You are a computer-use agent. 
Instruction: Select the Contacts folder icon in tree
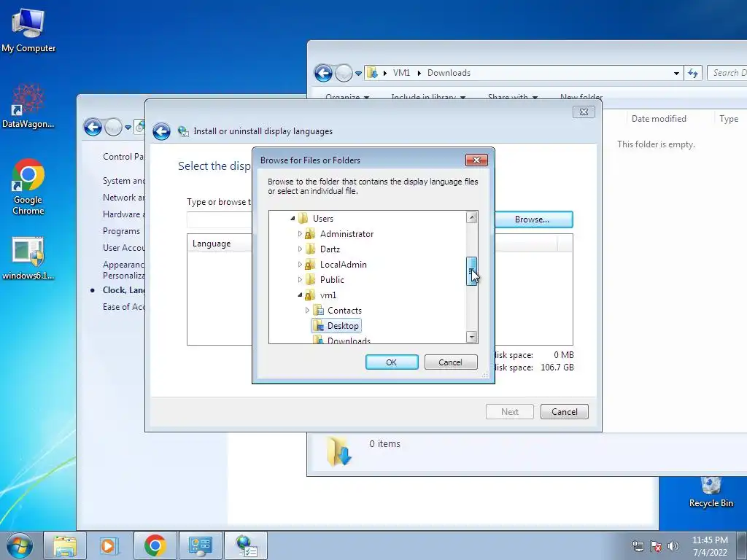pos(318,311)
